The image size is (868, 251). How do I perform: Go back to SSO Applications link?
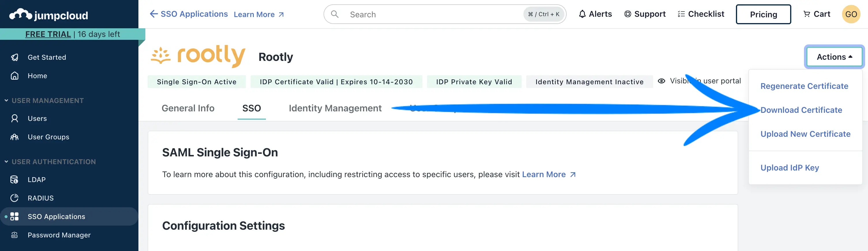[x=194, y=14]
